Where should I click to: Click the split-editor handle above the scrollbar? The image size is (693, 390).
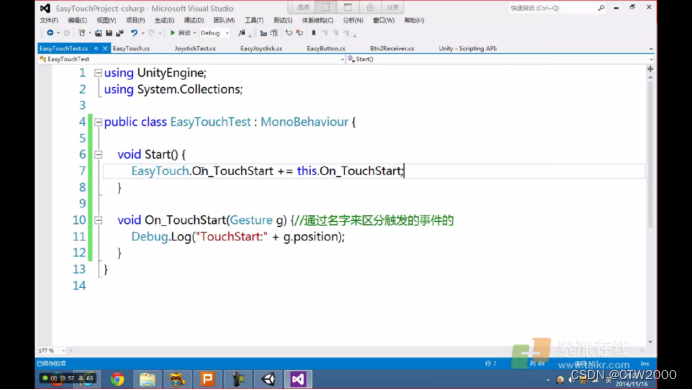[650, 69]
